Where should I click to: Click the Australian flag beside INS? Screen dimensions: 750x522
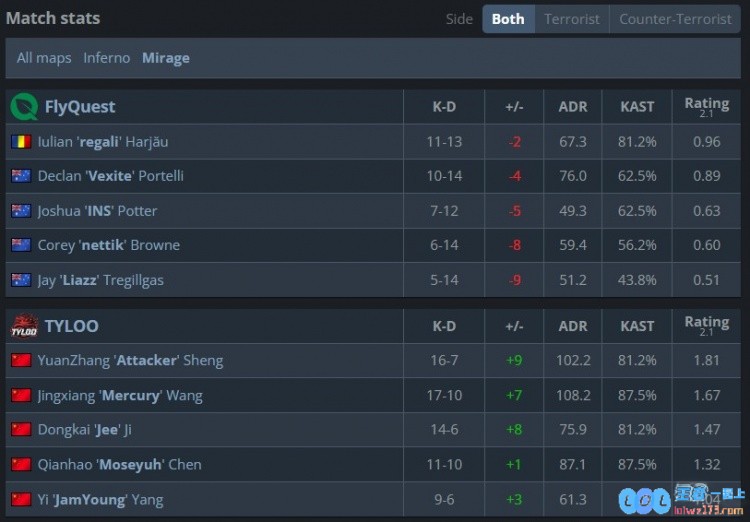coord(21,211)
